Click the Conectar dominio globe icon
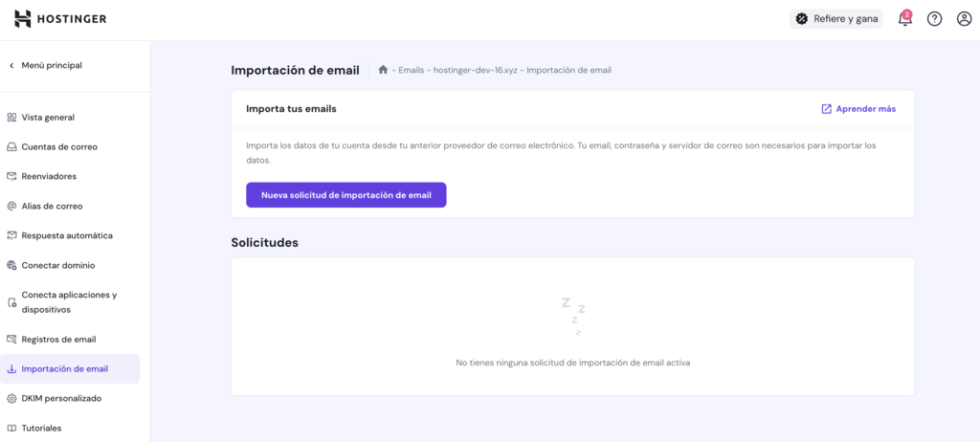 pos(11,265)
